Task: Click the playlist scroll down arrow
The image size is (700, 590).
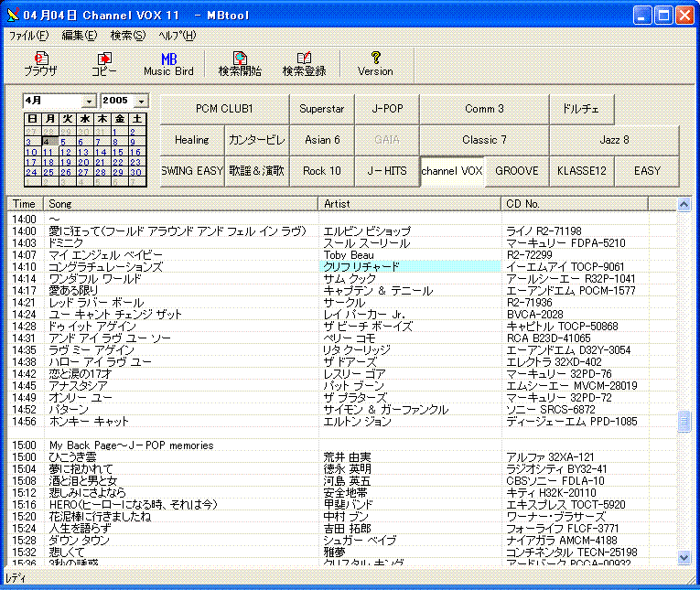Action: coord(684,557)
